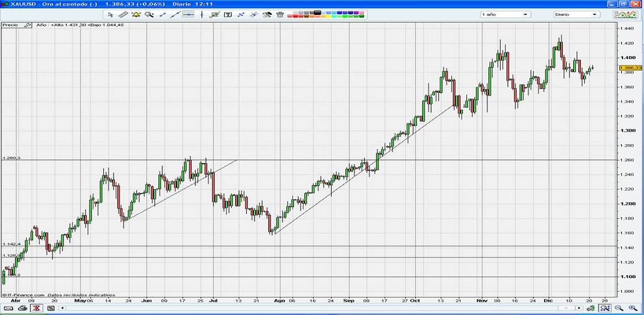The width and height of the screenshot is (644, 315).
Task: Open the 'Diario' timeframe dropdown
Action: coord(576,14)
